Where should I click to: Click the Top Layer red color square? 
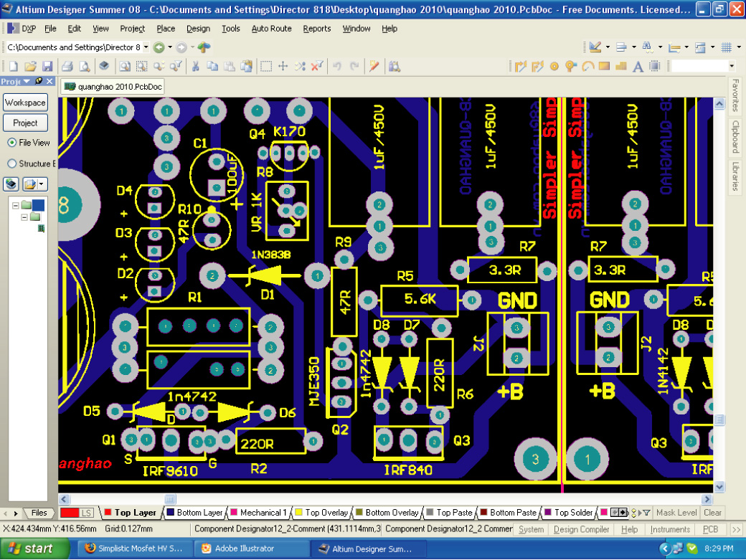(108, 513)
